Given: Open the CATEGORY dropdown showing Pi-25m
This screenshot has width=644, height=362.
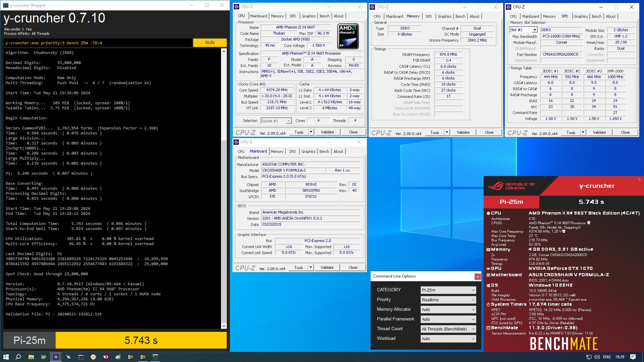Looking at the screenshot, I should click(448, 290).
